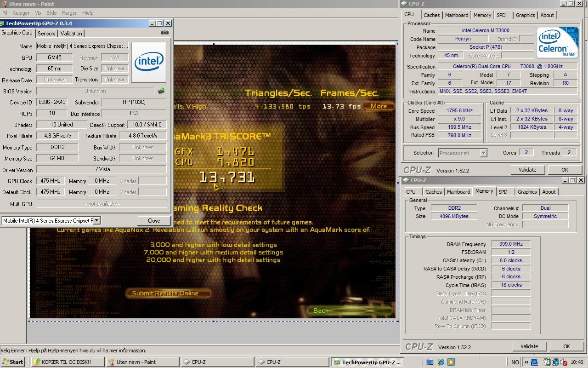Screen dimensions: 588x368
Task: Click the network connection tray icon
Action: tap(555, 362)
